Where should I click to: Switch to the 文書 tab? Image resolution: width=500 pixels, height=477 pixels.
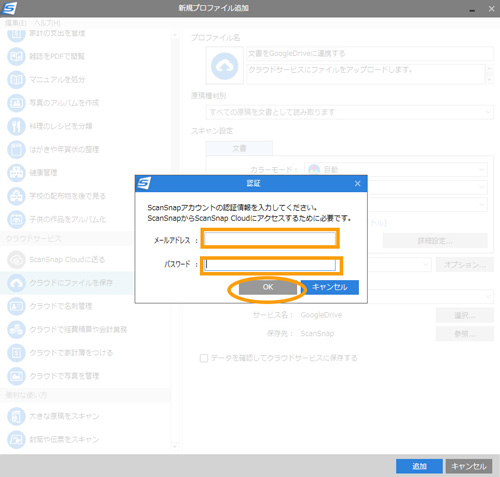239,148
